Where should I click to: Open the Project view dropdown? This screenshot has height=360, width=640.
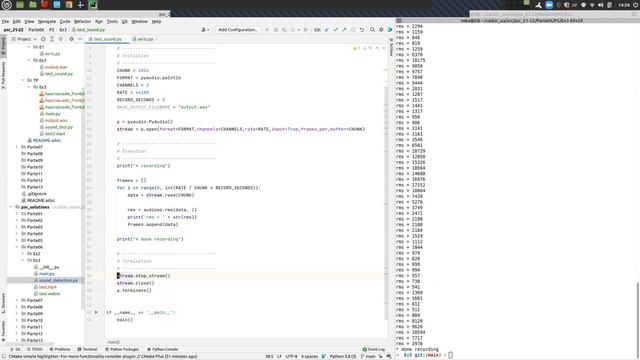pyautogui.click(x=24, y=39)
